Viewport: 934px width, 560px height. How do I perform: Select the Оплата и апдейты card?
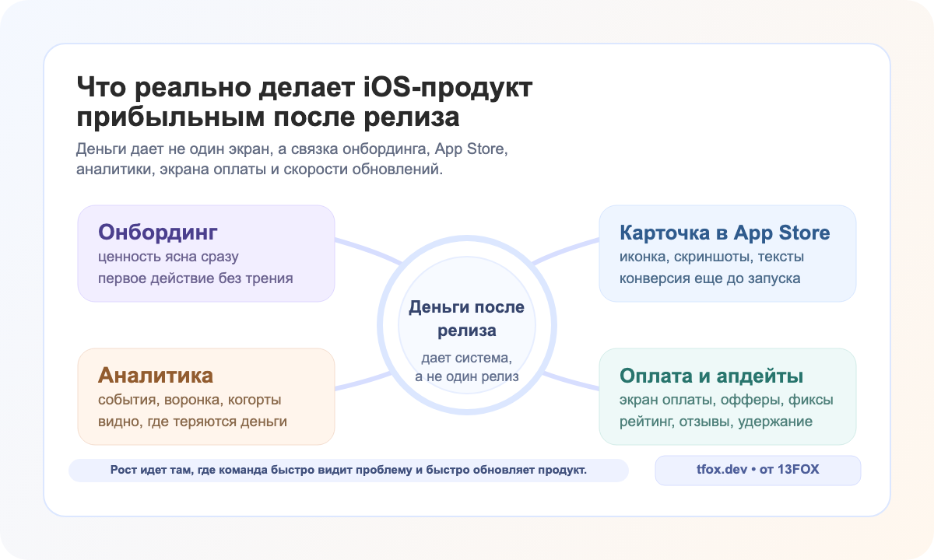point(728,396)
